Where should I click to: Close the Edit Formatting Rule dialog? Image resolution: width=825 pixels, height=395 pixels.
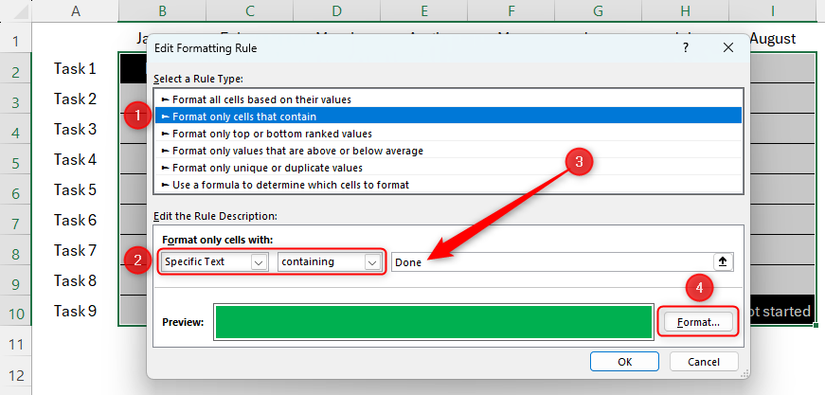coord(728,48)
